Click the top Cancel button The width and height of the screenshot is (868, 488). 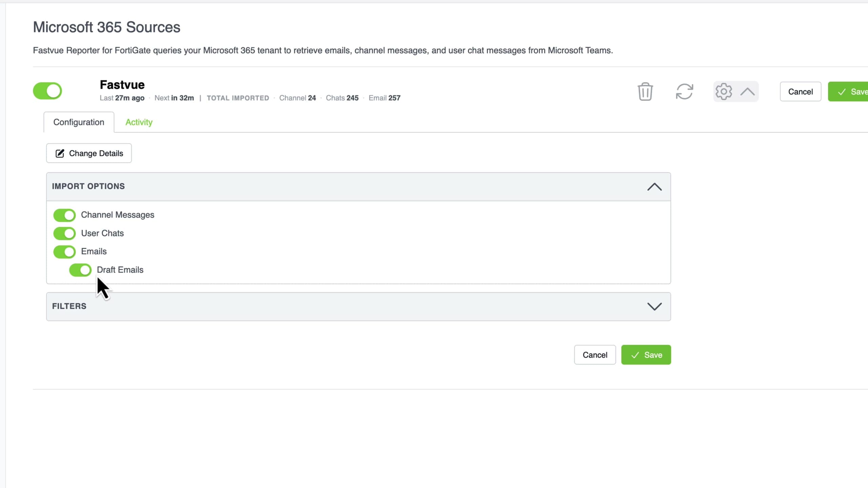click(x=800, y=91)
